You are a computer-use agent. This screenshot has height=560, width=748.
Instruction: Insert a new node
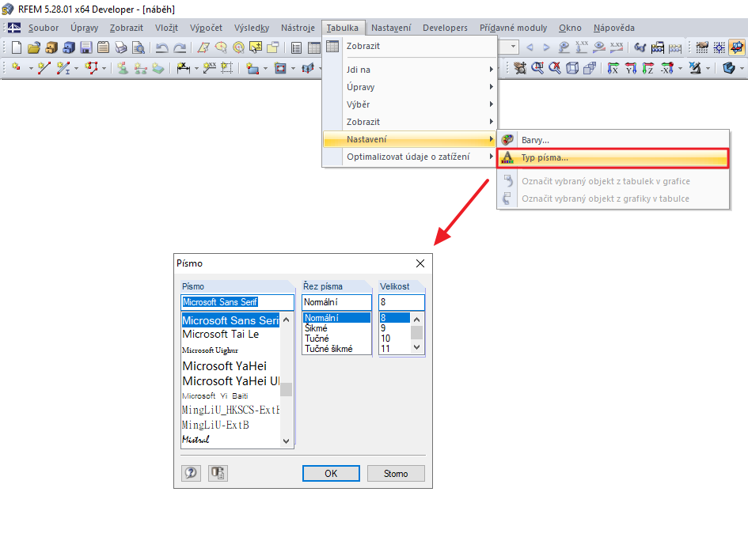point(17,68)
